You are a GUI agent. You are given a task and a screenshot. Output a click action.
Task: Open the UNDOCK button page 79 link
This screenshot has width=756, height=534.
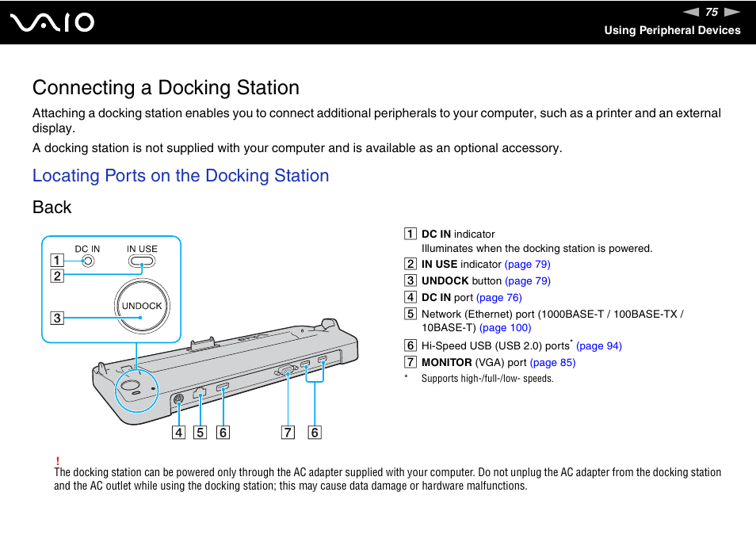(528, 281)
